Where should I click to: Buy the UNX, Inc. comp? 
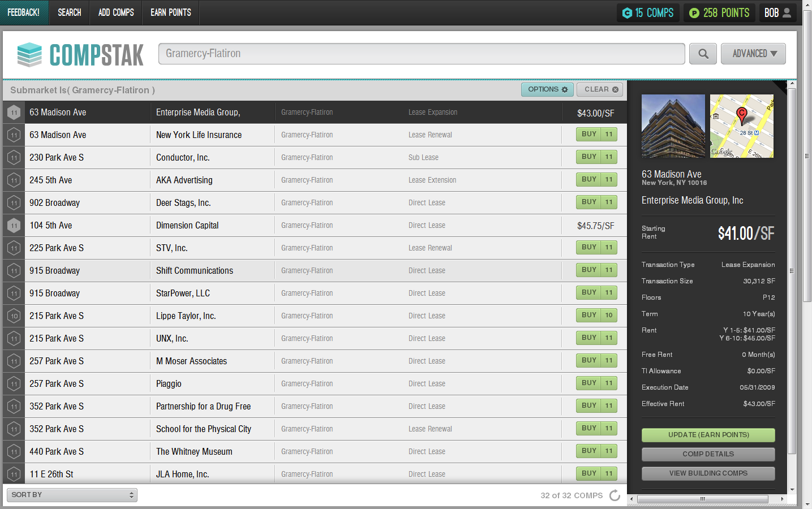point(597,338)
